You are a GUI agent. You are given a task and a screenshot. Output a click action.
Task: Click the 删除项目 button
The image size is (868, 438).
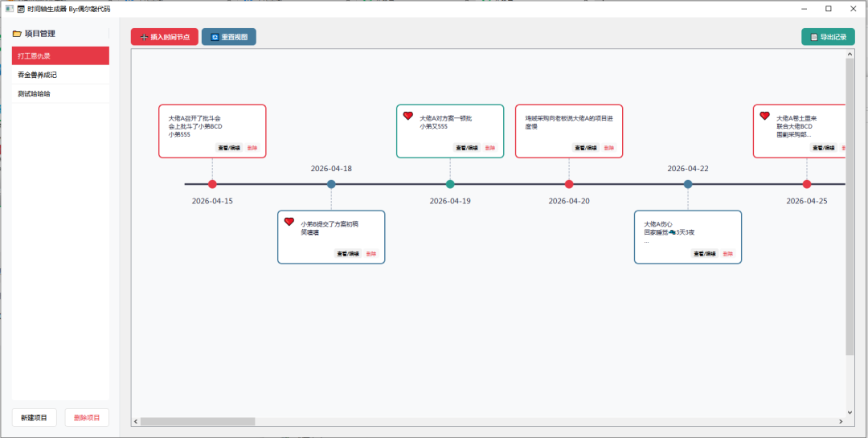tap(87, 418)
